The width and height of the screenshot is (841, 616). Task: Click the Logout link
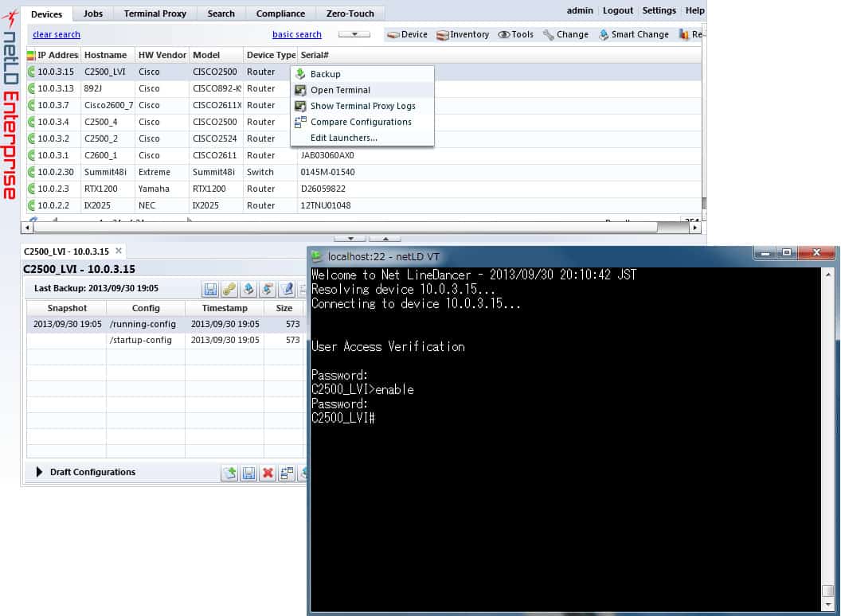[x=617, y=10]
